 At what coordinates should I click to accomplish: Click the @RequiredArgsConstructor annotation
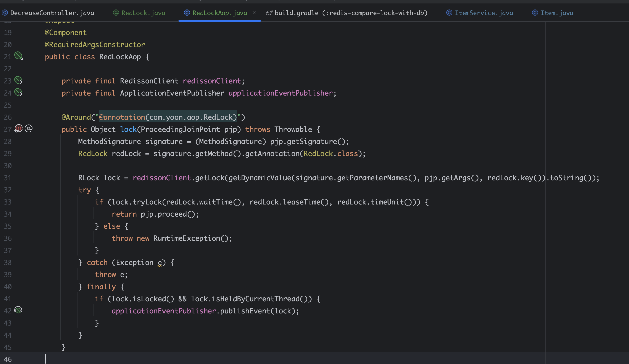tap(95, 45)
